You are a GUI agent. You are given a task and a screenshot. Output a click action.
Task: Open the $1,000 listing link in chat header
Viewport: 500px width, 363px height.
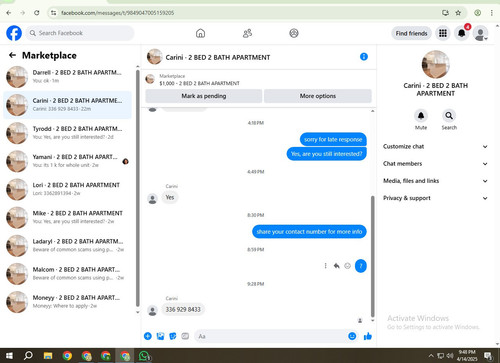click(199, 83)
